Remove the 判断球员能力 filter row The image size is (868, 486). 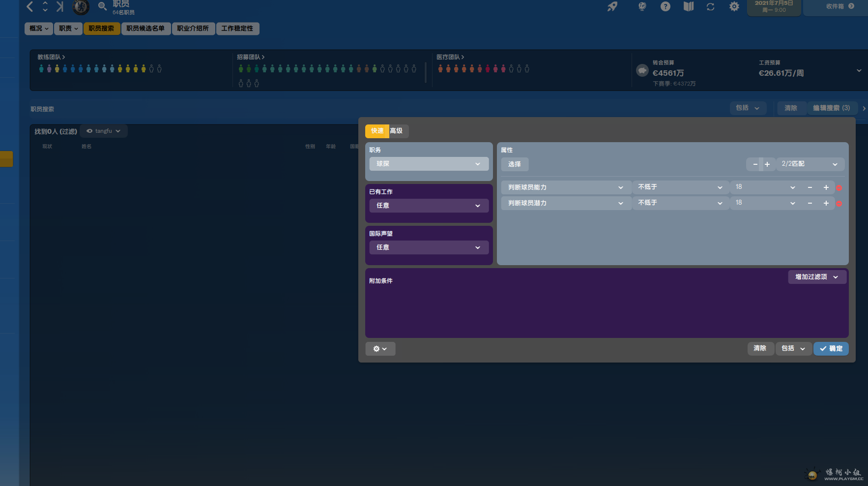click(839, 188)
